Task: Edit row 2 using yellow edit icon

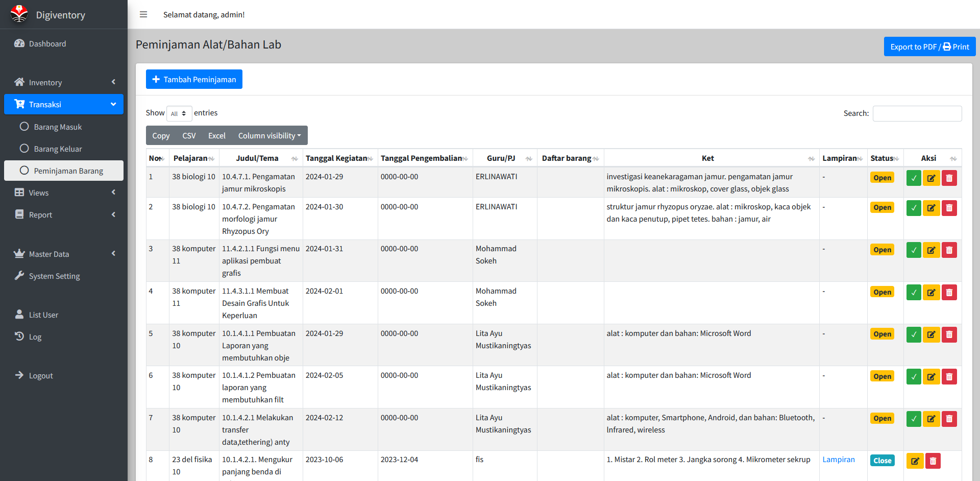Action: tap(931, 208)
